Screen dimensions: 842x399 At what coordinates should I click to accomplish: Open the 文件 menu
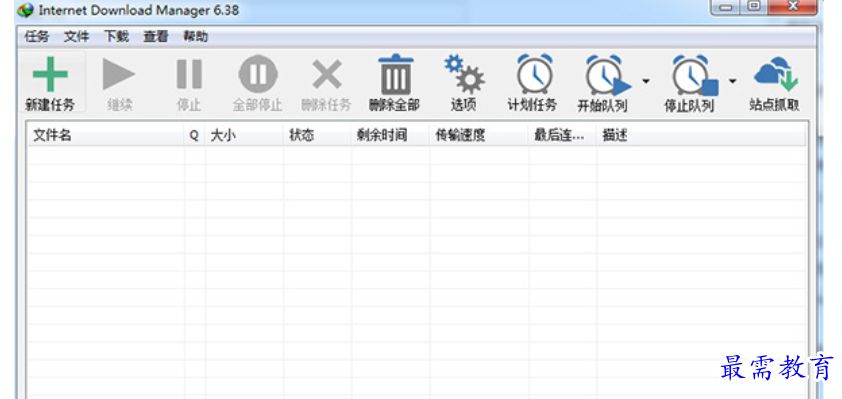(x=76, y=37)
